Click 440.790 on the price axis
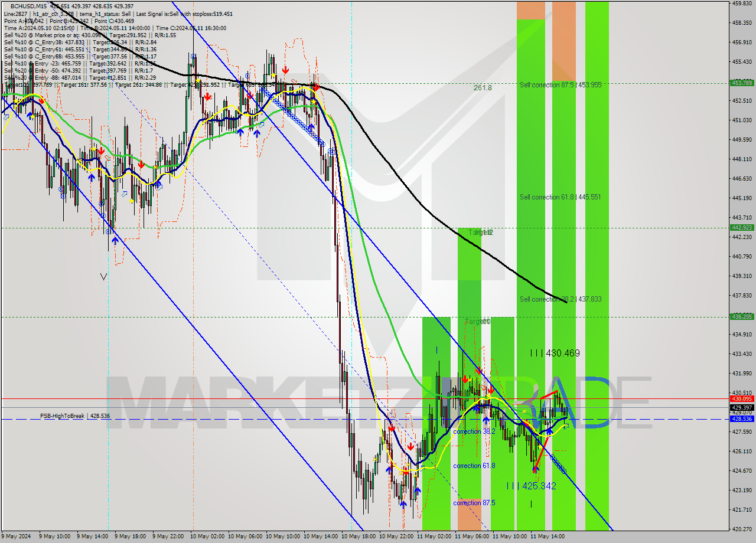Viewport: 756px width, 543px height. (742, 256)
